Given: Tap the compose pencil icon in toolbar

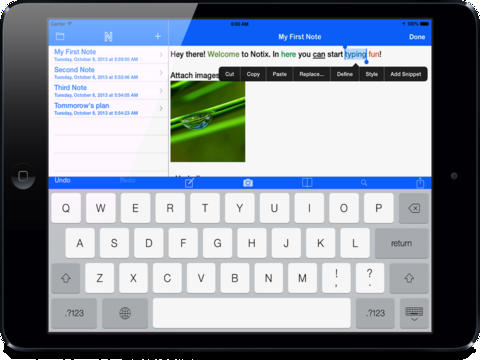Looking at the screenshot, I should point(189,183).
